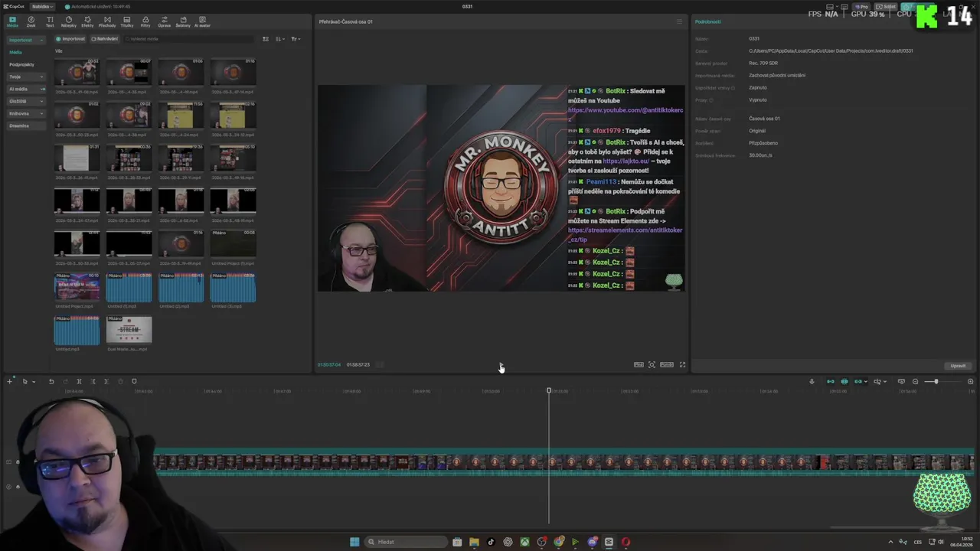Select the Titulky captions icon

(126, 21)
